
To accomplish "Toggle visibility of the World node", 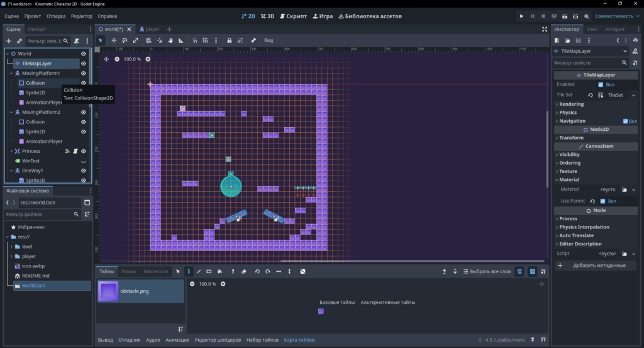I will point(84,54).
